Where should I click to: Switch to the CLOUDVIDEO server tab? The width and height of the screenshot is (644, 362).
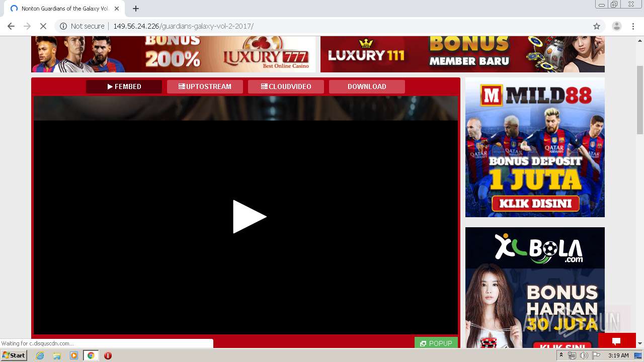286,86
